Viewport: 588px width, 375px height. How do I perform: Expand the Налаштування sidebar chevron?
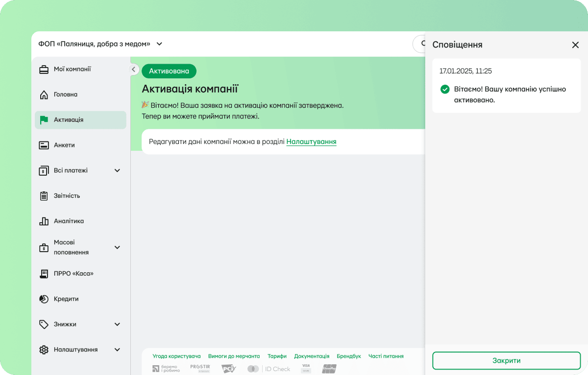[117, 350]
